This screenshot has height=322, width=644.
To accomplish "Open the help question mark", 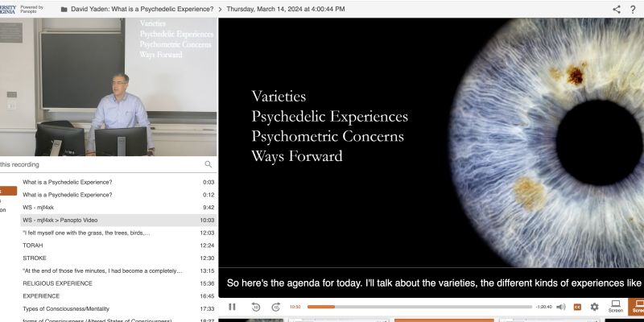I will pyautogui.click(x=633, y=9).
